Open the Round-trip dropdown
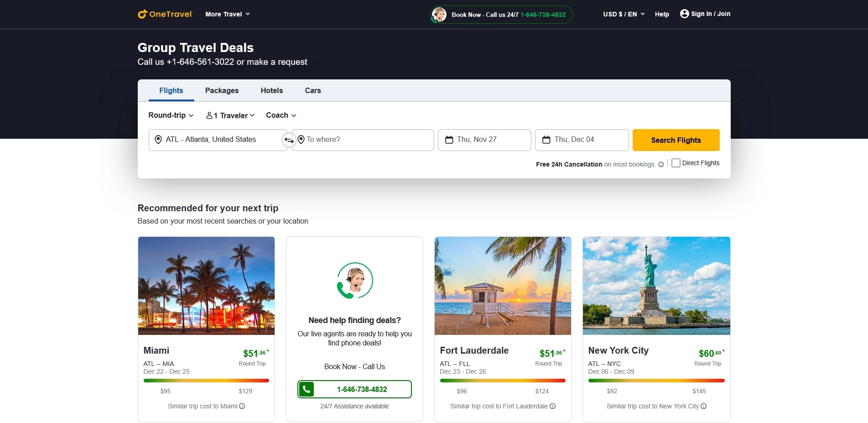Image resolution: width=868 pixels, height=423 pixels. (x=171, y=115)
